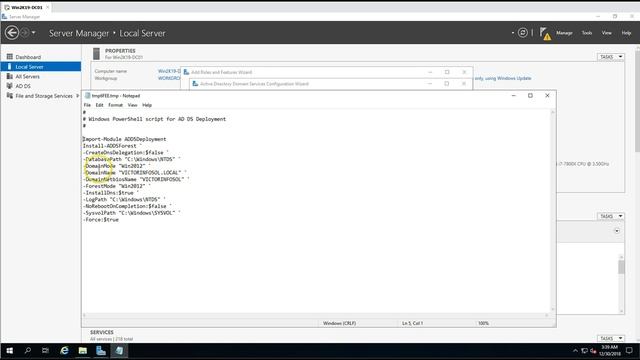Select the Win2K19-DC01 VM tab

[x=26, y=7]
